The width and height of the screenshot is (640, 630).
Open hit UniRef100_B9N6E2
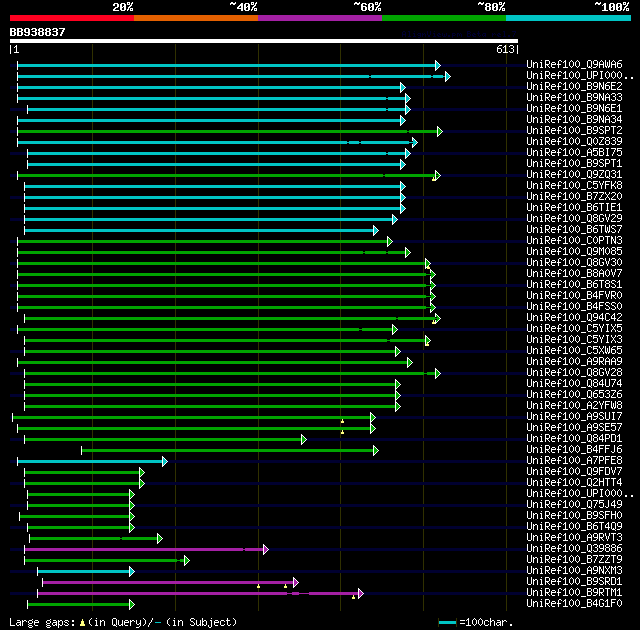coord(574,86)
